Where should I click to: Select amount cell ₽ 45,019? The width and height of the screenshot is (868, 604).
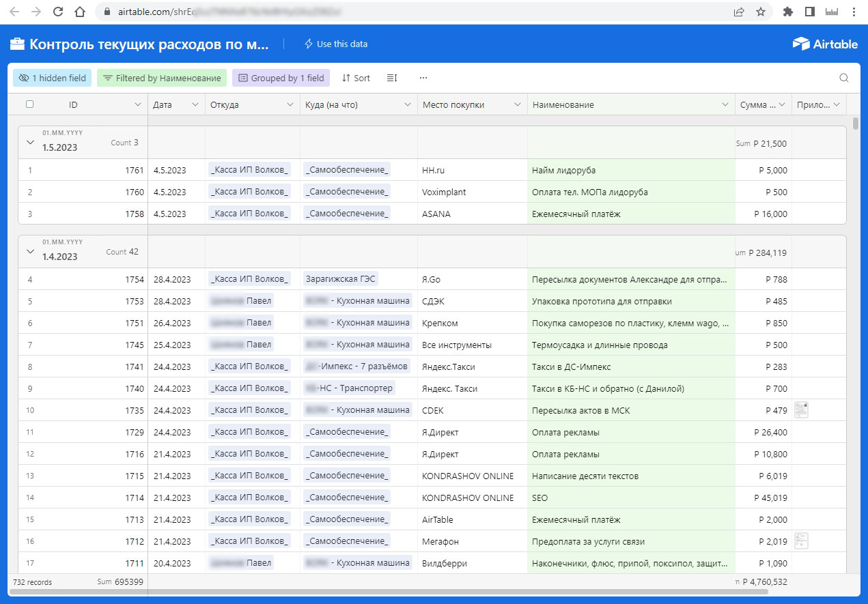(x=764, y=498)
